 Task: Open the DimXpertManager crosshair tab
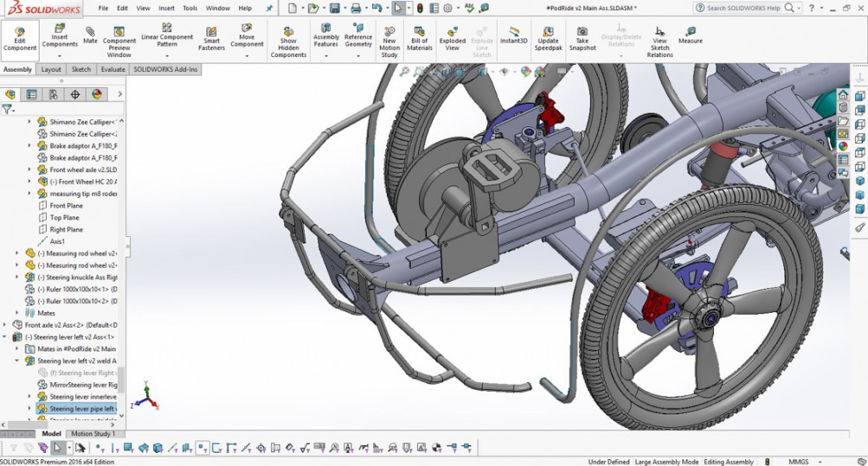pos(74,94)
